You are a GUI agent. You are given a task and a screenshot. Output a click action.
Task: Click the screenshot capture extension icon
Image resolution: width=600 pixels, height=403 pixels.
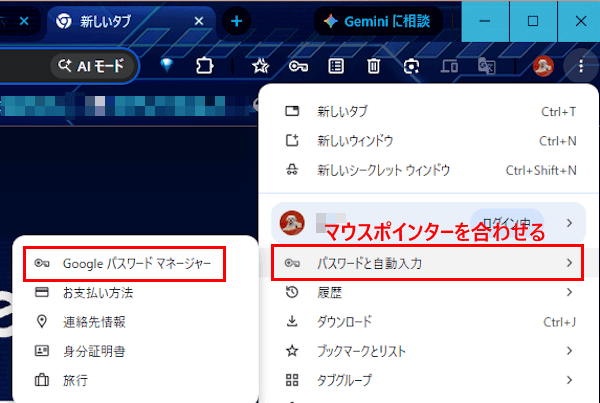pos(411,67)
